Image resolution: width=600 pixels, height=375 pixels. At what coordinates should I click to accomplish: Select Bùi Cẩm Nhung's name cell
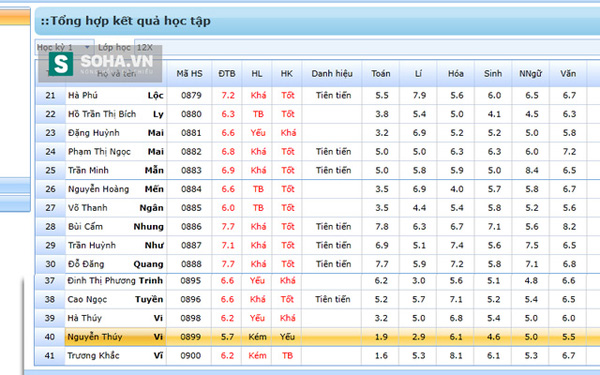pos(116,227)
